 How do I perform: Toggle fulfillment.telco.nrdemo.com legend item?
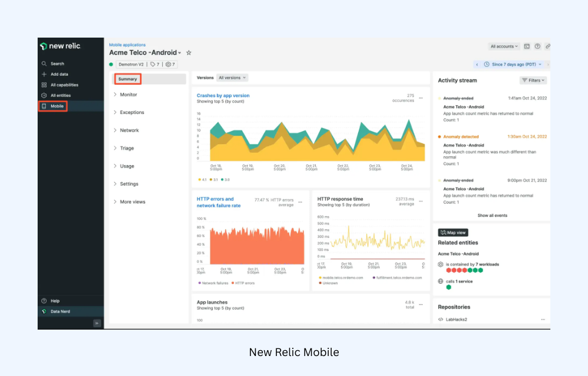397,278
